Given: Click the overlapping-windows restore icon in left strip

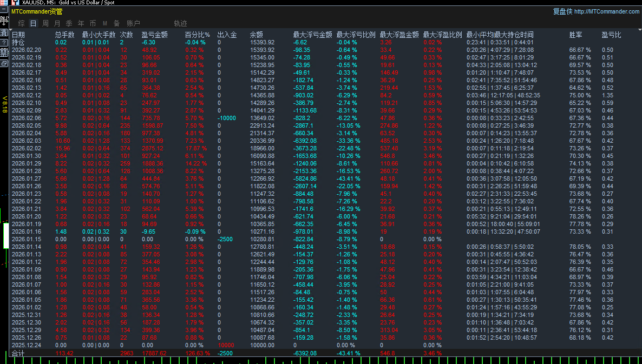Looking at the screenshot, I should 4,63.
